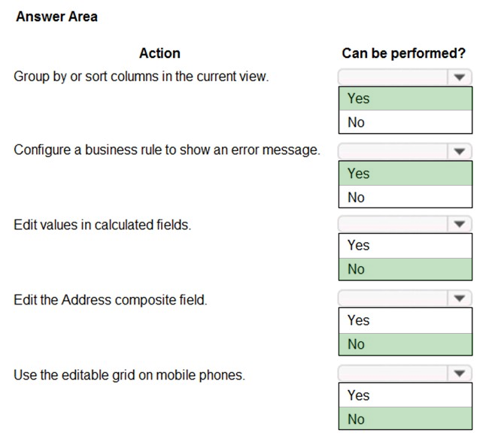Choose No for editable grid on mobile phones
492x448 pixels.
405,419
